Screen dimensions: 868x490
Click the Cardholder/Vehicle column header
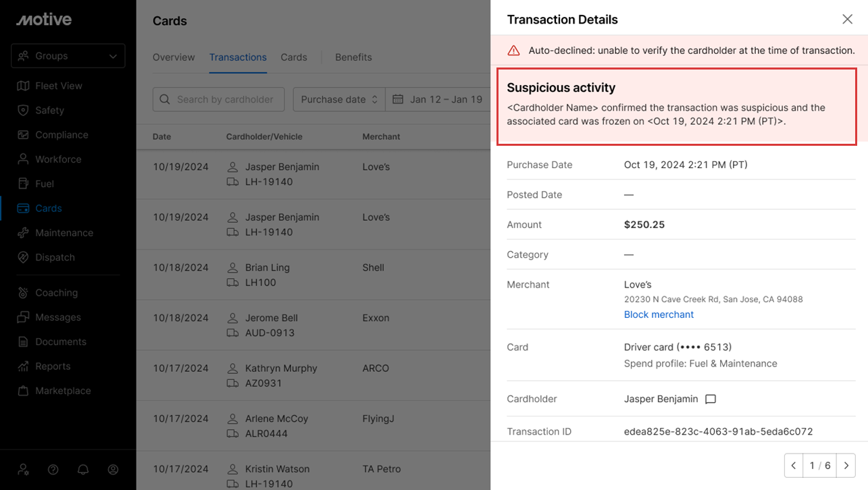(x=264, y=136)
